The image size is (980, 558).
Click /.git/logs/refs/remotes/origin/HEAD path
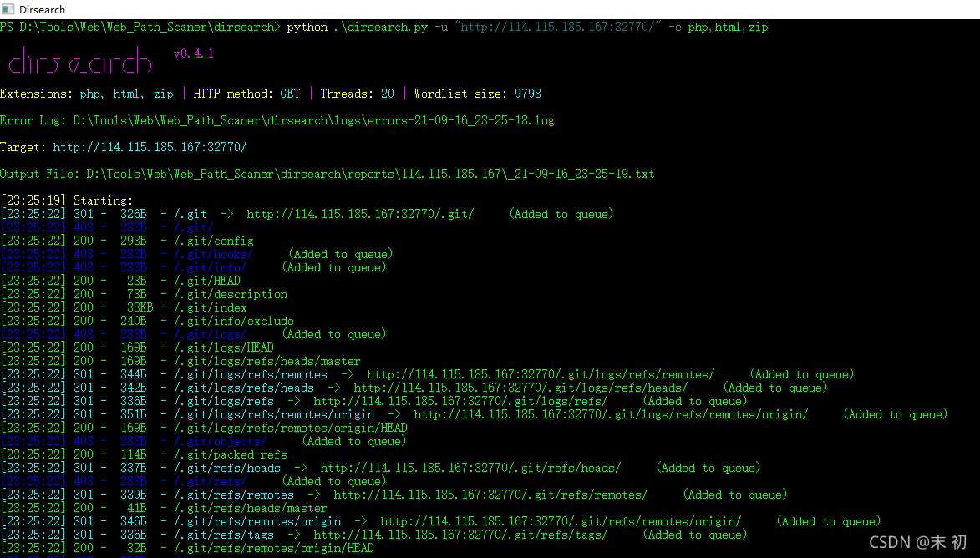click(x=290, y=428)
